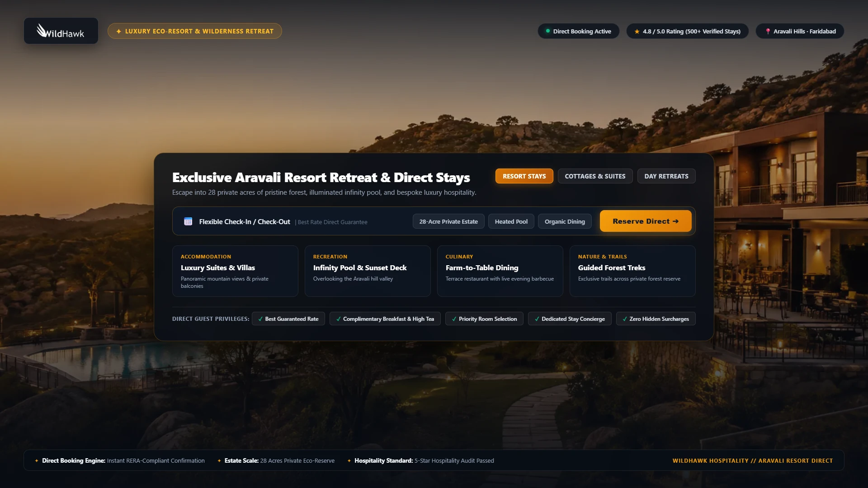Switch to the Cottages & Suites tab
Image resolution: width=868 pixels, height=488 pixels.
(x=595, y=176)
